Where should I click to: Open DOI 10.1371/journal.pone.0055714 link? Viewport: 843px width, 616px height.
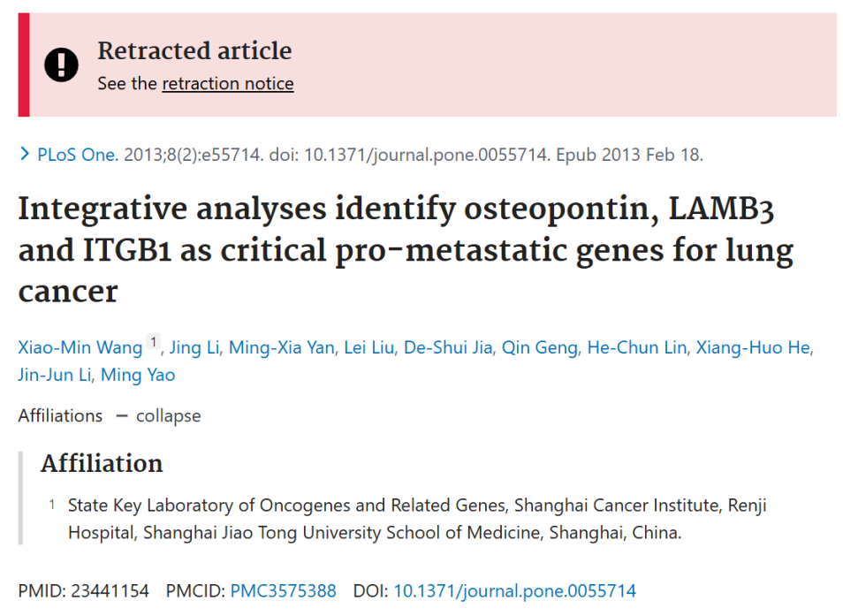pos(514,591)
